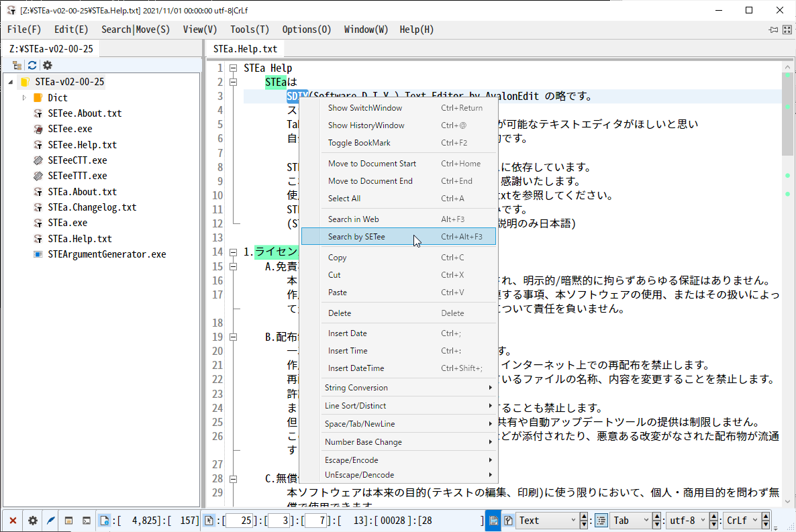Click the pin icon in the menu bar
Image resolution: width=796 pixels, height=532 pixels.
click(773, 30)
